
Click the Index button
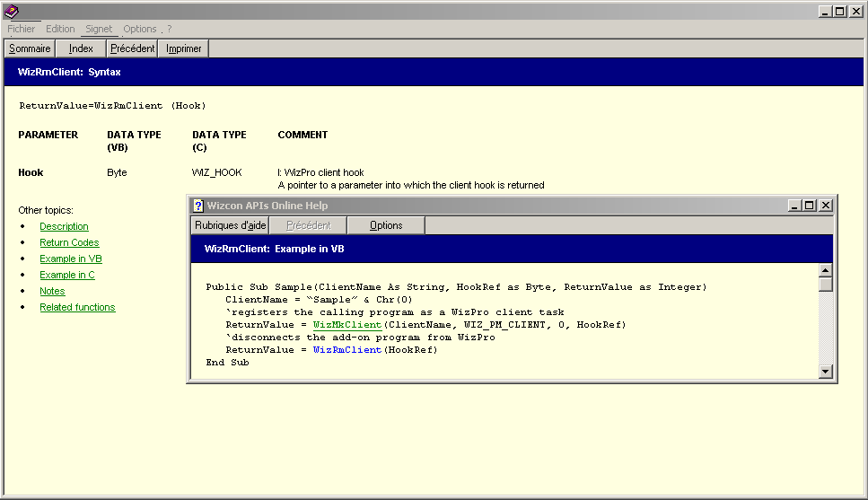81,48
